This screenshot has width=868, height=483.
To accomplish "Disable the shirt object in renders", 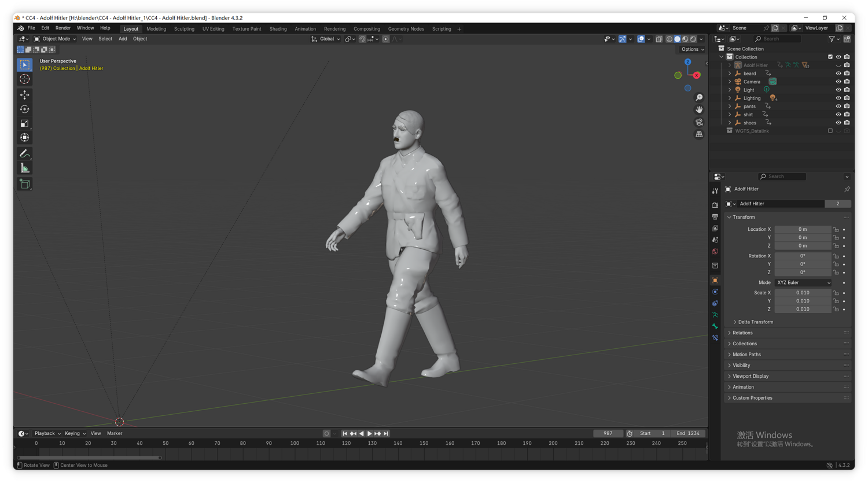I will tap(847, 115).
